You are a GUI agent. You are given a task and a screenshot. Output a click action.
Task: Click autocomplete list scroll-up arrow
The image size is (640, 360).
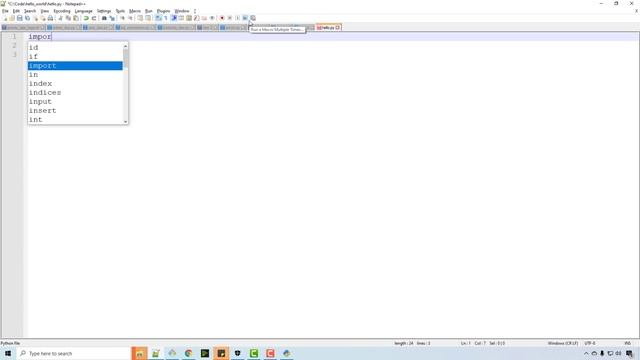tap(126, 46)
